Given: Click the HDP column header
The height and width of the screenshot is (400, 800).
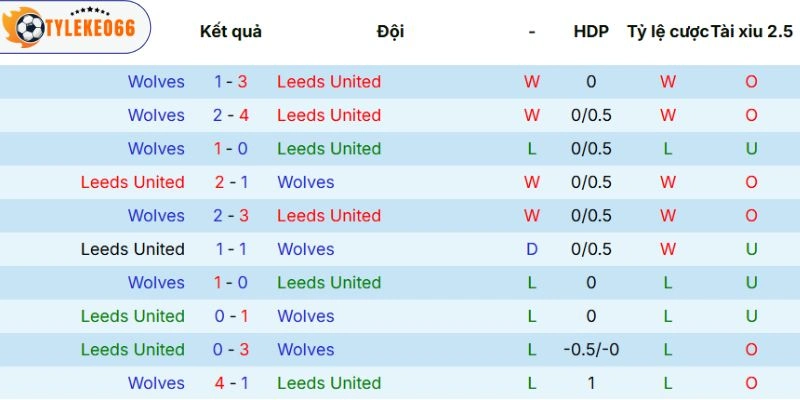Looking at the screenshot, I should point(591,31).
